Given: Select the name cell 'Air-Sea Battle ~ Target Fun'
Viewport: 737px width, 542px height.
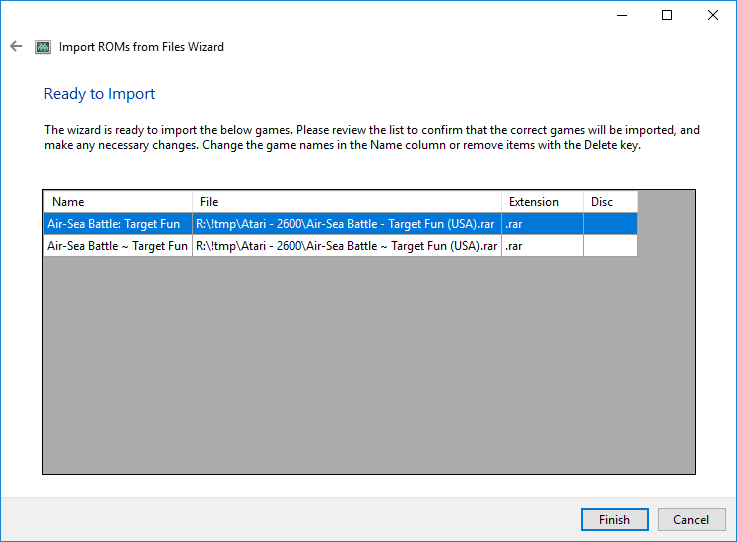Looking at the screenshot, I should coord(118,246).
